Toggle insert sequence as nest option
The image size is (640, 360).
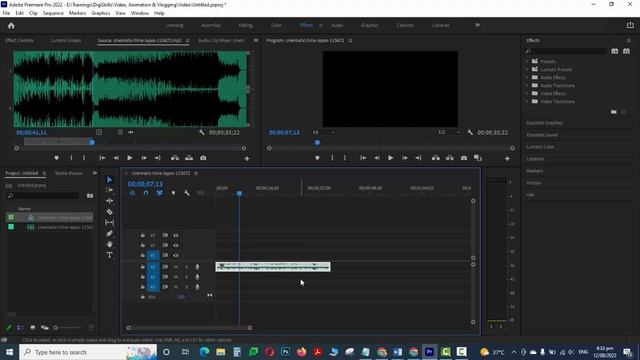(132, 193)
